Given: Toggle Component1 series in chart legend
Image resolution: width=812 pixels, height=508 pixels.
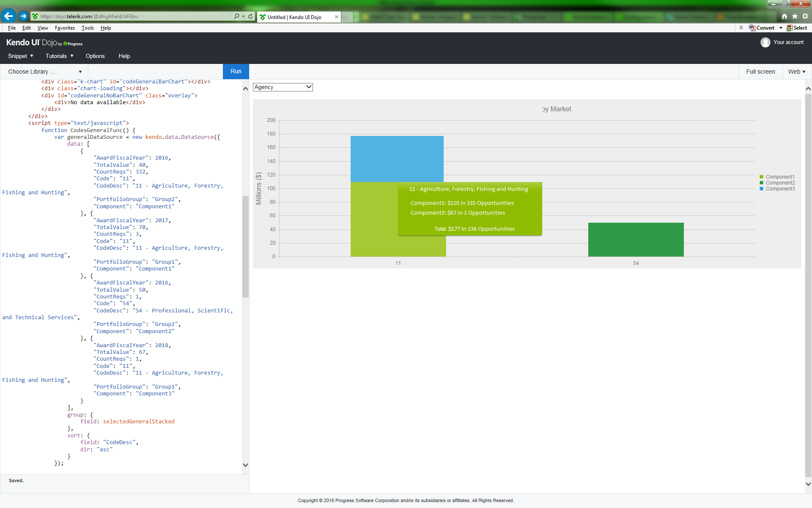Looking at the screenshot, I should [780, 177].
